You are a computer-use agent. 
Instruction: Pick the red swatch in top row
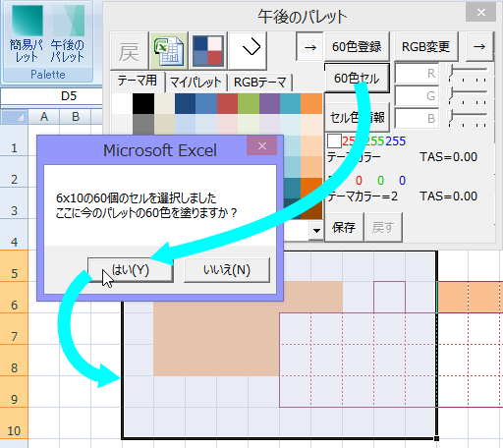[227, 103]
